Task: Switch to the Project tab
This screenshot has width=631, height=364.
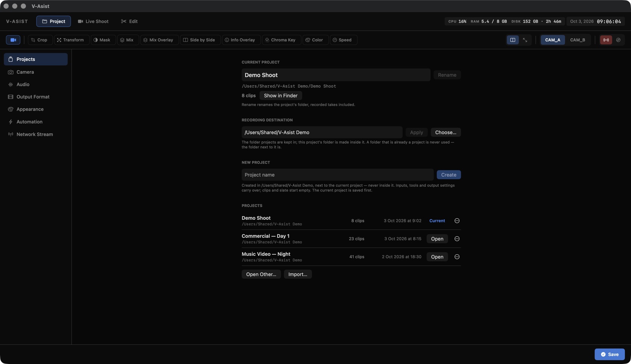Action: pyautogui.click(x=53, y=21)
